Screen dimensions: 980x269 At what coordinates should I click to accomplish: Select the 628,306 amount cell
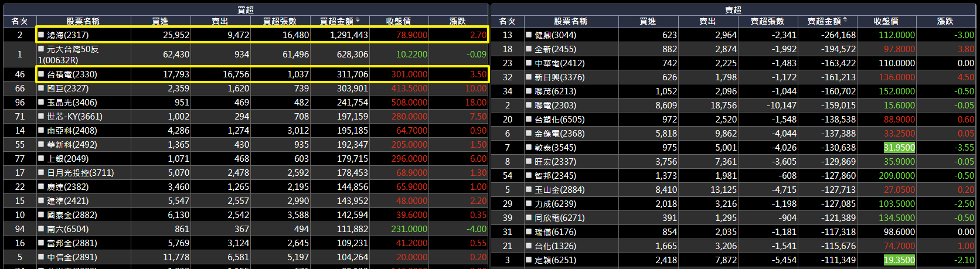tap(353, 55)
